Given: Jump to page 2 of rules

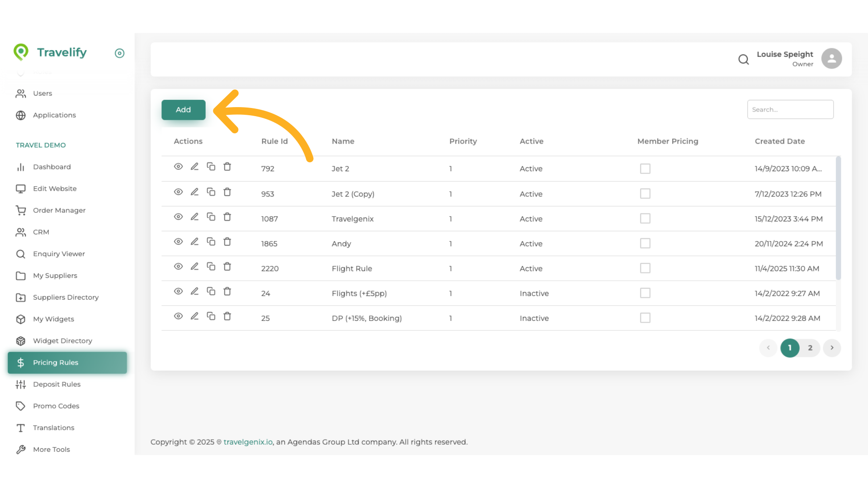Looking at the screenshot, I should click(810, 348).
